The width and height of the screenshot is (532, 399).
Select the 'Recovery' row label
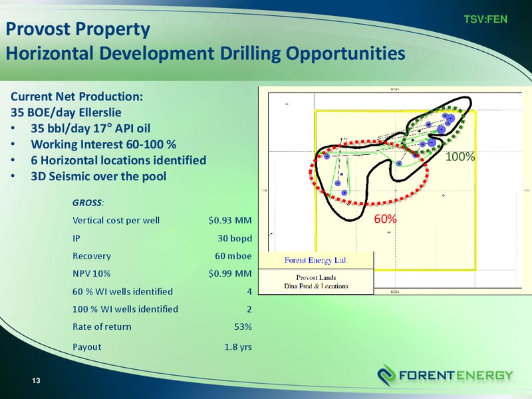click(x=92, y=256)
